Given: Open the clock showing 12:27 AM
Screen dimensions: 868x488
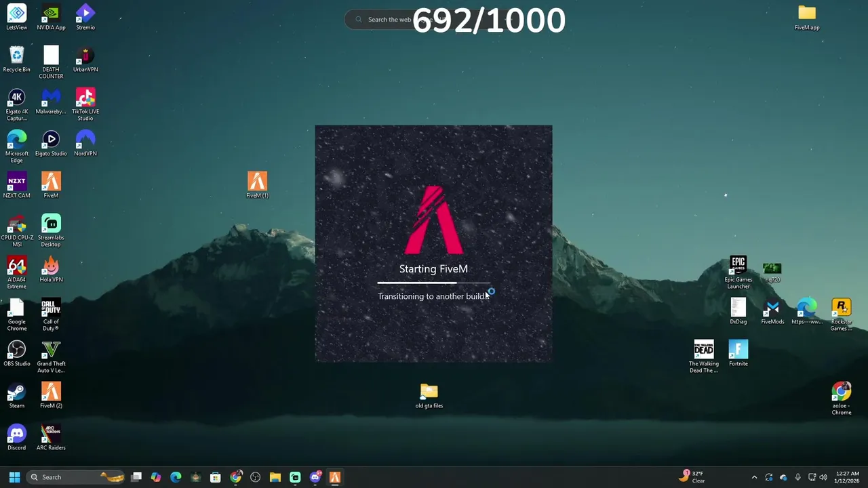Looking at the screenshot, I should [848, 477].
